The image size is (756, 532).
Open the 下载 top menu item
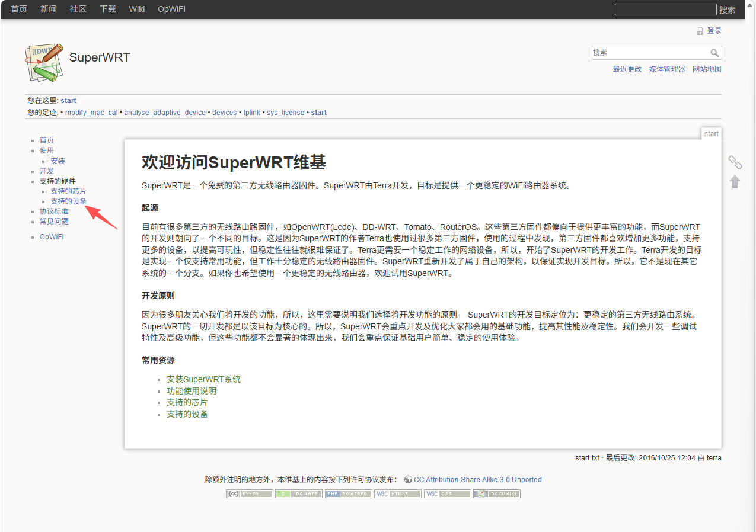pyautogui.click(x=108, y=9)
